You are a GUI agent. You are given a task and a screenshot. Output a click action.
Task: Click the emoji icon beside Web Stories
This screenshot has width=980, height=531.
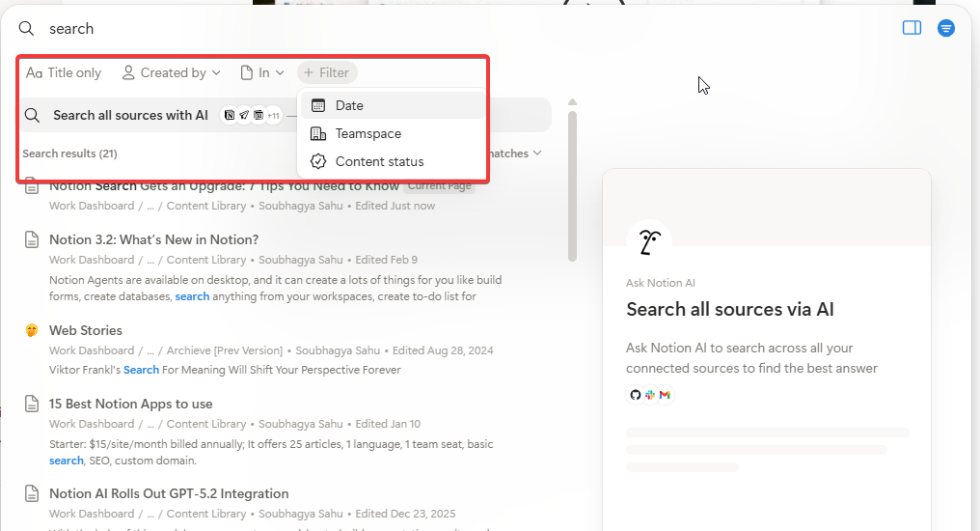click(x=32, y=330)
